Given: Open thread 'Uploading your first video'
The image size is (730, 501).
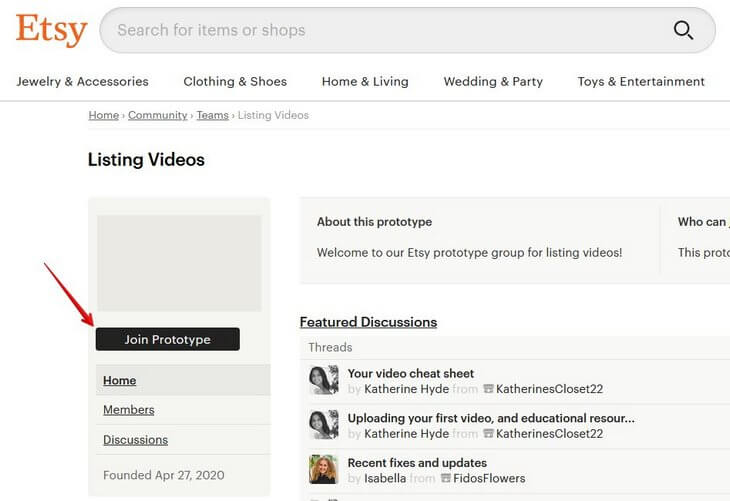Looking at the screenshot, I should pos(491,418).
